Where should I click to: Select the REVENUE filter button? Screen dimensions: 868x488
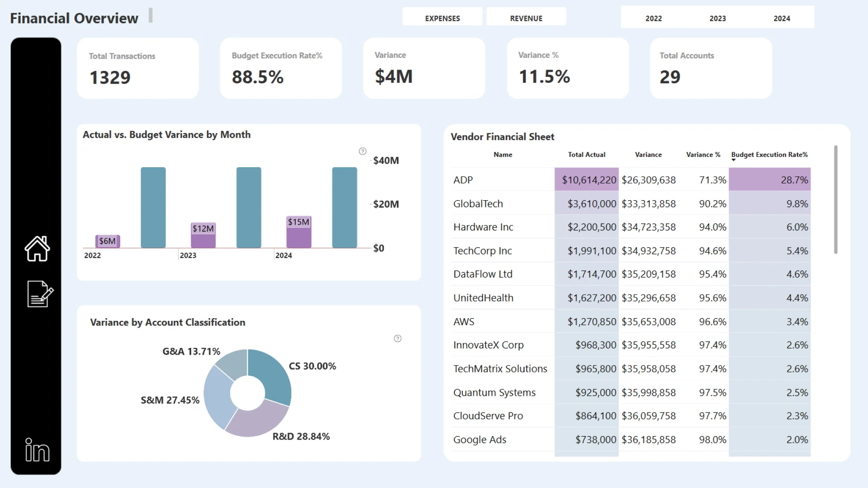pyautogui.click(x=526, y=19)
